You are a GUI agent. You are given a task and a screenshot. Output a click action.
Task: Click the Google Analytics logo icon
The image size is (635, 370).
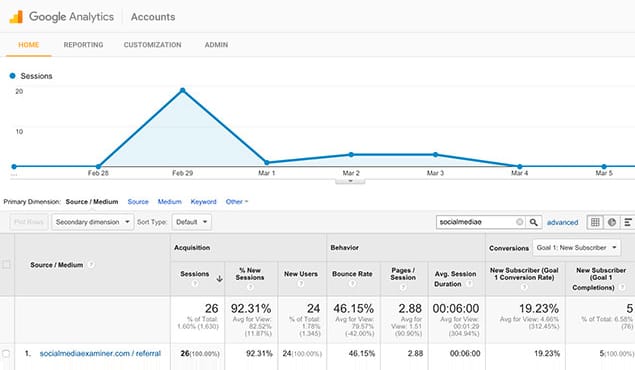click(16, 17)
